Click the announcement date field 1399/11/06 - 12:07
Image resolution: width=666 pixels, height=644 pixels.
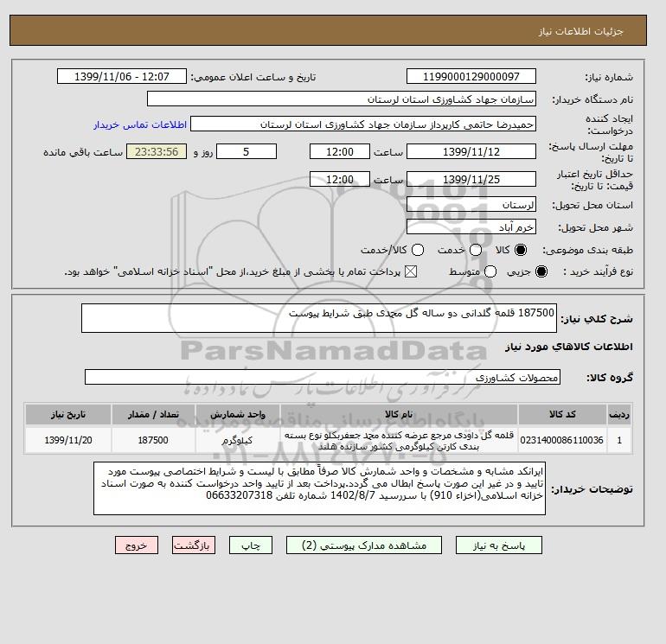(x=121, y=77)
